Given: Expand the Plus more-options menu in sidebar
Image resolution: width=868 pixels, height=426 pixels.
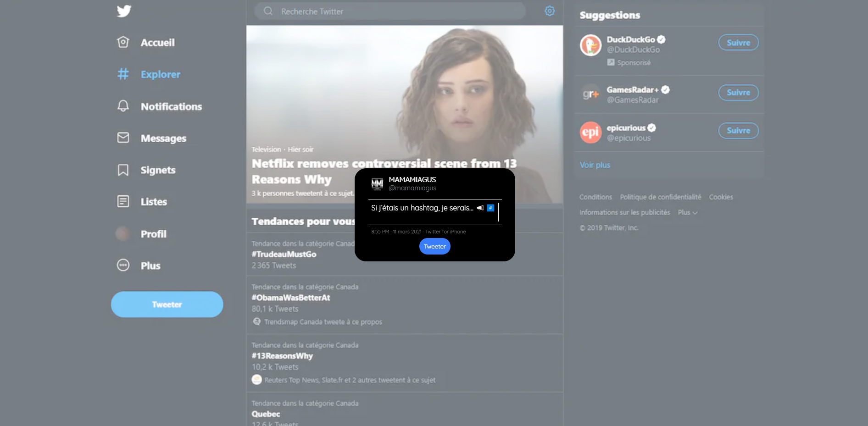Looking at the screenshot, I should point(123,265).
